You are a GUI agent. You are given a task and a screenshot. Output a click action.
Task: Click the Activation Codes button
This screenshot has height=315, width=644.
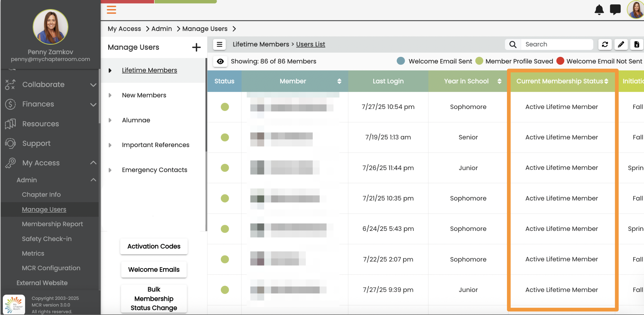pyautogui.click(x=154, y=246)
